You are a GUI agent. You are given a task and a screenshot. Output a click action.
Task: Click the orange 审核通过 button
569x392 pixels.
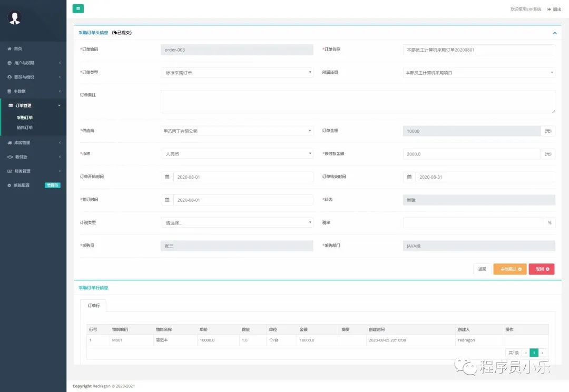coord(510,269)
